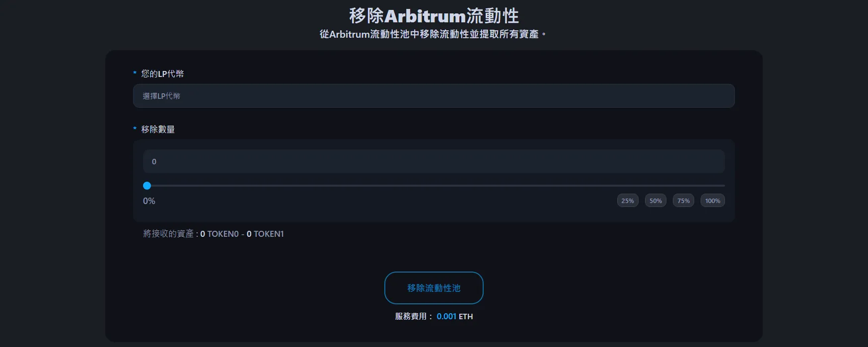Select the 50% quick amount button

(x=655, y=201)
